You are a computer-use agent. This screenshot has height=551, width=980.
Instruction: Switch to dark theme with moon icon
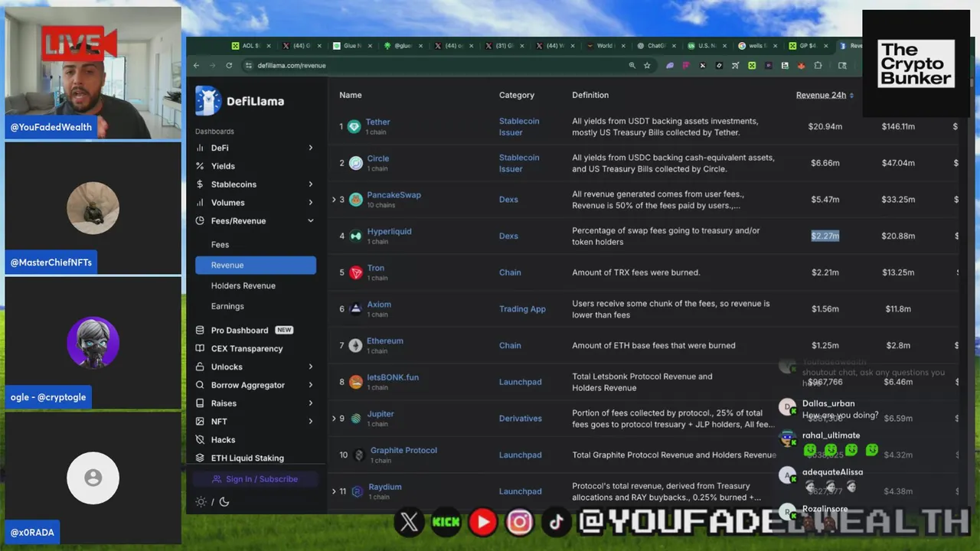pos(224,502)
